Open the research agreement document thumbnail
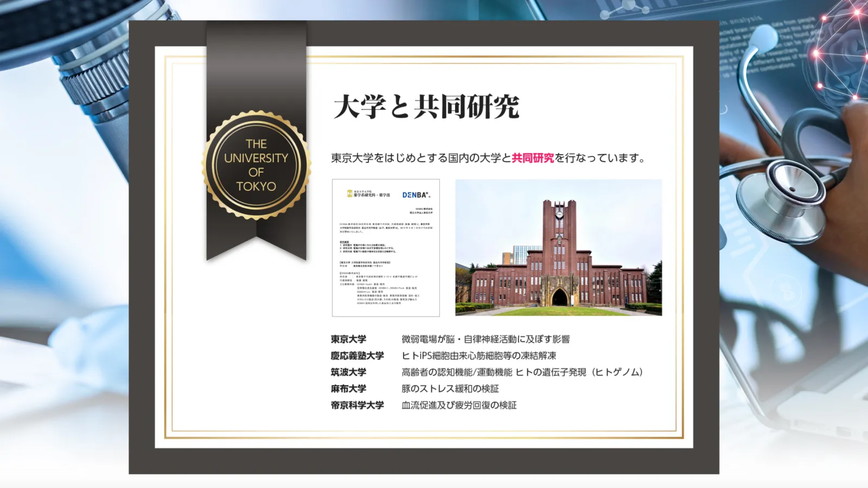The image size is (868, 488). [386, 255]
